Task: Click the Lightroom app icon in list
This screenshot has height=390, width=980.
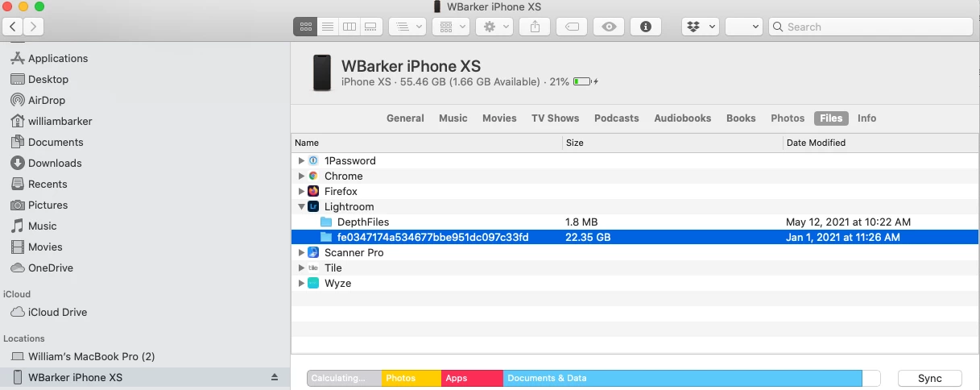Action: pyautogui.click(x=313, y=206)
